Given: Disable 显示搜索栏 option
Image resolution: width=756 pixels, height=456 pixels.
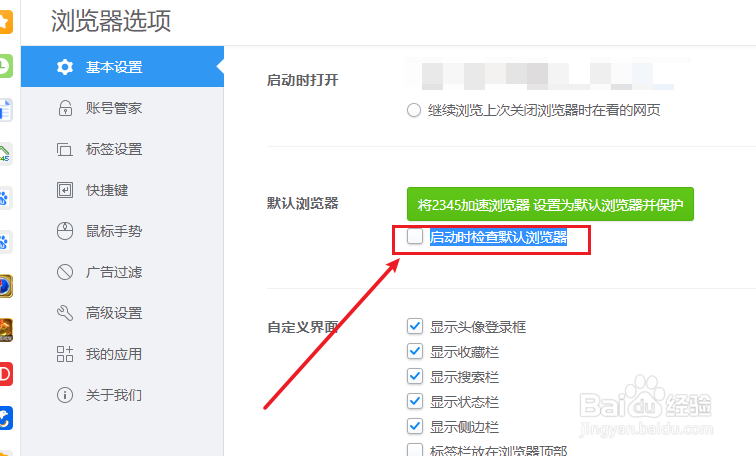Looking at the screenshot, I should pyautogui.click(x=415, y=376).
